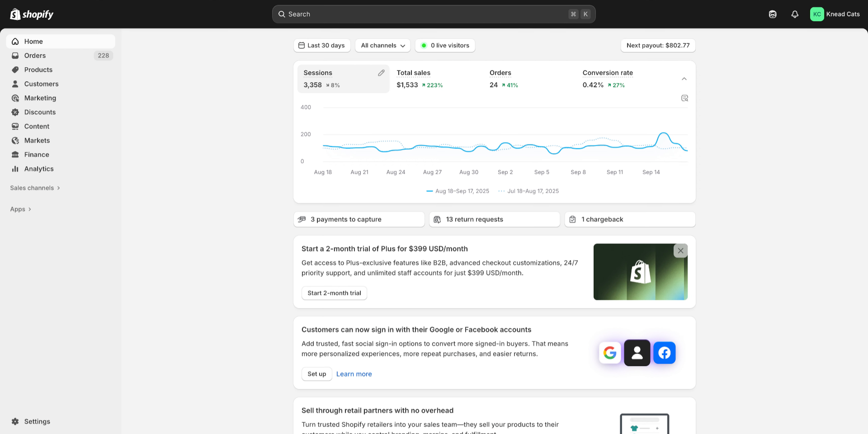This screenshot has height=434, width=868.
Task: Open the Knead Cats account menu
Action: (835, 14)
